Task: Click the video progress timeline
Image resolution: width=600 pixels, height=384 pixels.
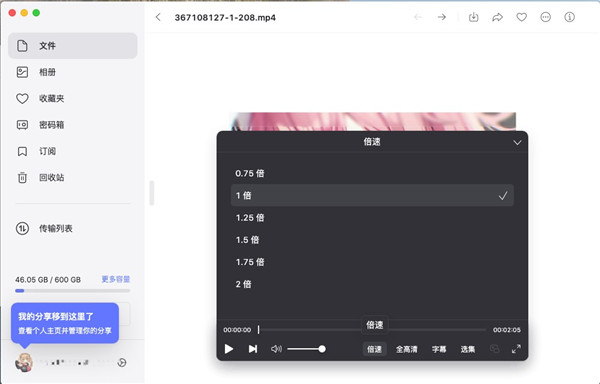Action: [x=372, y=330]
